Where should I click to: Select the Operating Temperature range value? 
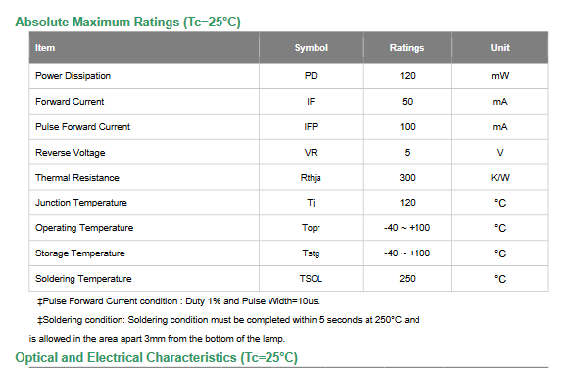point(407,228)
